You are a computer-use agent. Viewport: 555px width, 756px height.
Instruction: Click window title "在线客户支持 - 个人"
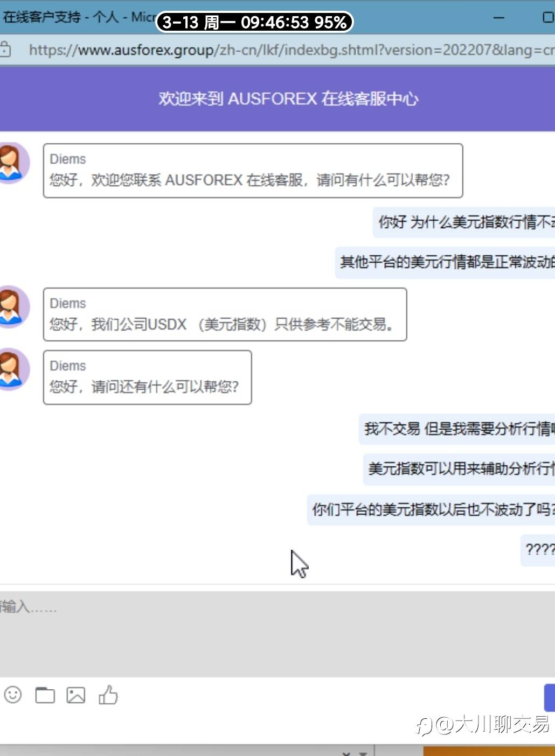tap(60, 17)
